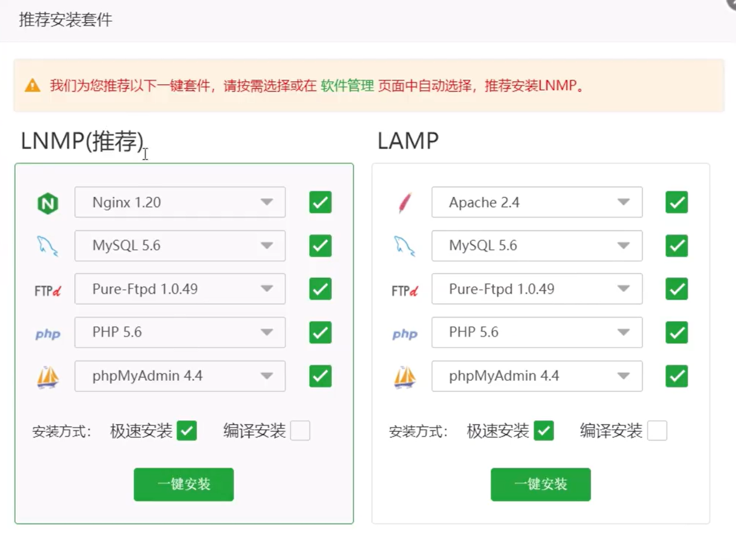
Task: Open the 软件管理 link in the notice
Action: tap(347, 86)
